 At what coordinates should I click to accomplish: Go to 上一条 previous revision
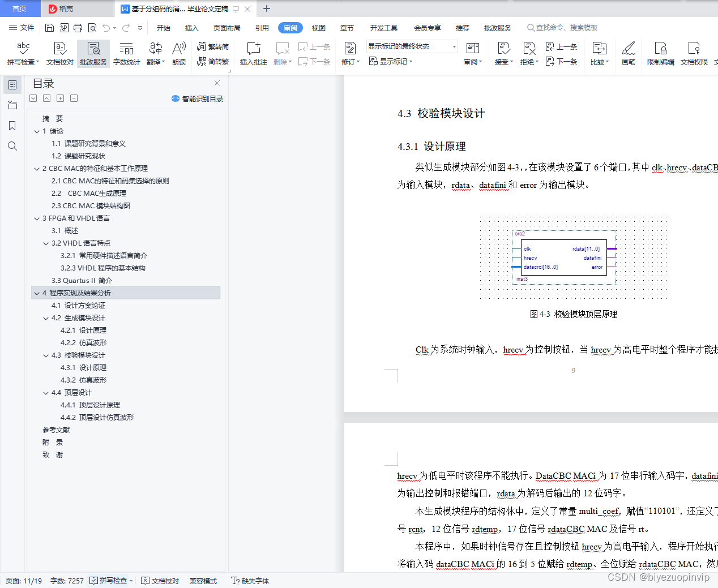[561, 46]
